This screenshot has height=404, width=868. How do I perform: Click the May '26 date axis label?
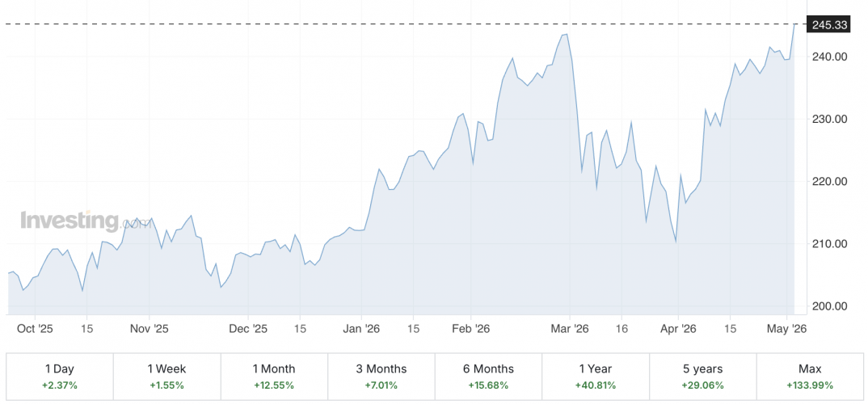(788, 328)
